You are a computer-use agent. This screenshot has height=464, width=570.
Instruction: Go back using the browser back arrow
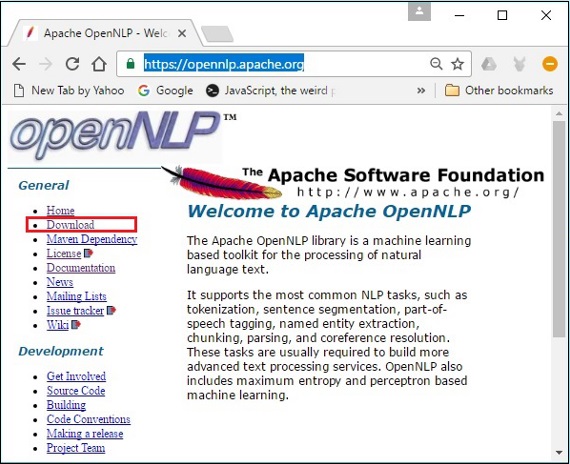pyautogui.click(x=19, y=64)
